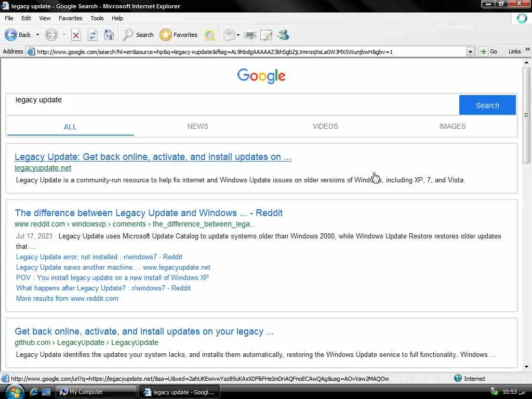Click the Go button
This screenshot has height=399, width=532.
488,51
